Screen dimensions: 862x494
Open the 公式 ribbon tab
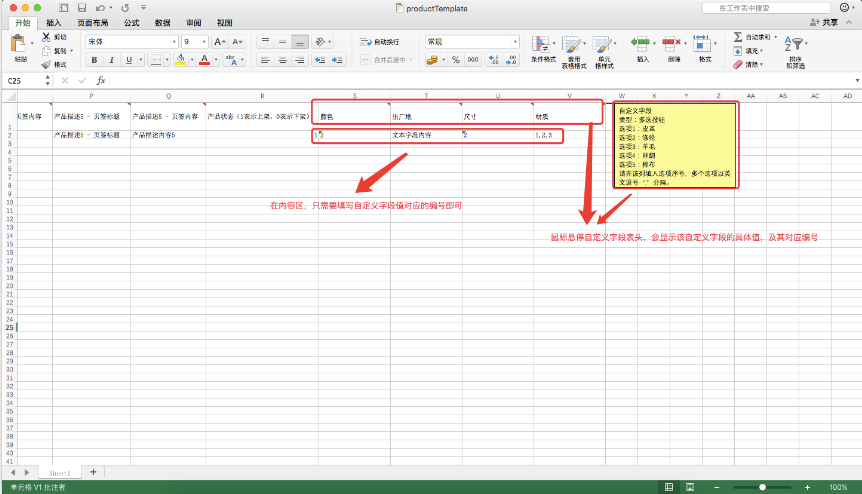pos(132,21)
